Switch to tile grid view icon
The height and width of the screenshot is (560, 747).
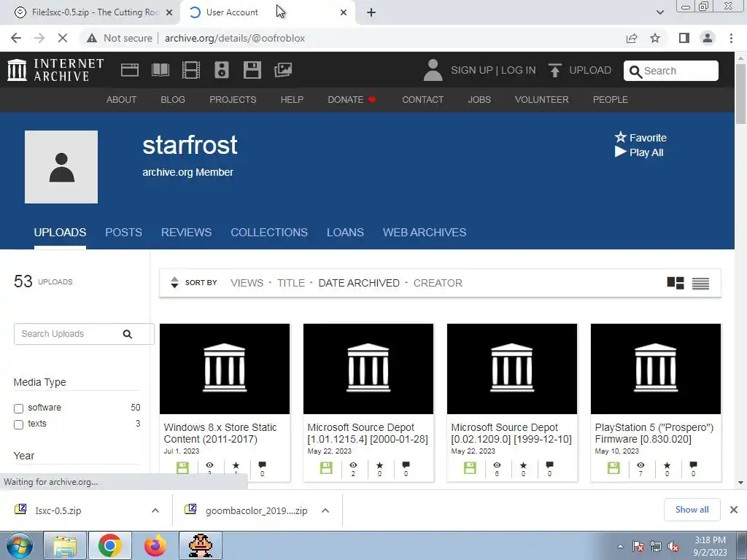pos(676,283)
